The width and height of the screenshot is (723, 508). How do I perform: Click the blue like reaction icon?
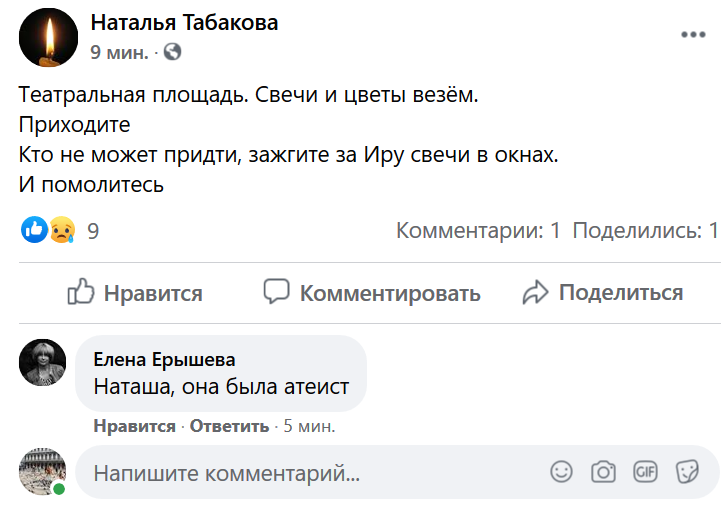tap(34, 230)
